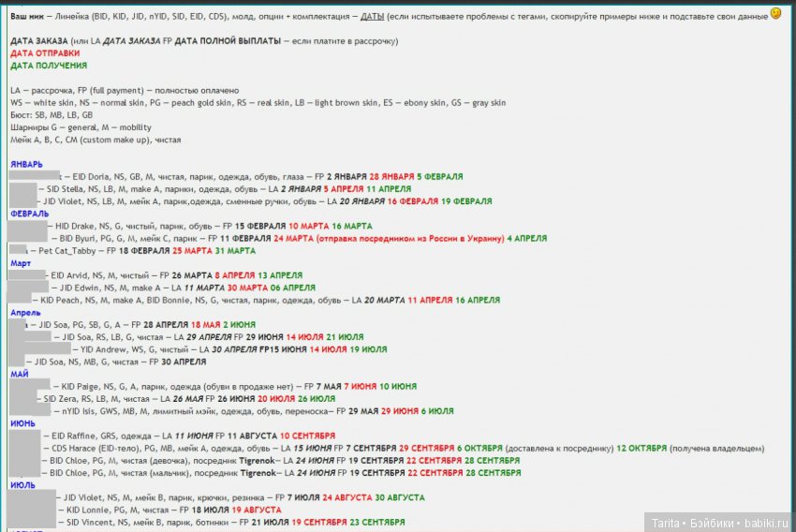This screenshot has height=532, width=796.
Task: Click the bold Ваш ник label
Action: (x=27, y=17)
